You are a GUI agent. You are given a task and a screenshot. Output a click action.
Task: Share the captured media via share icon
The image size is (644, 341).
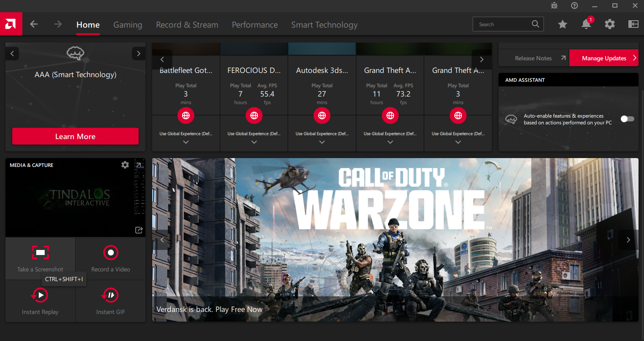point(139,230)
